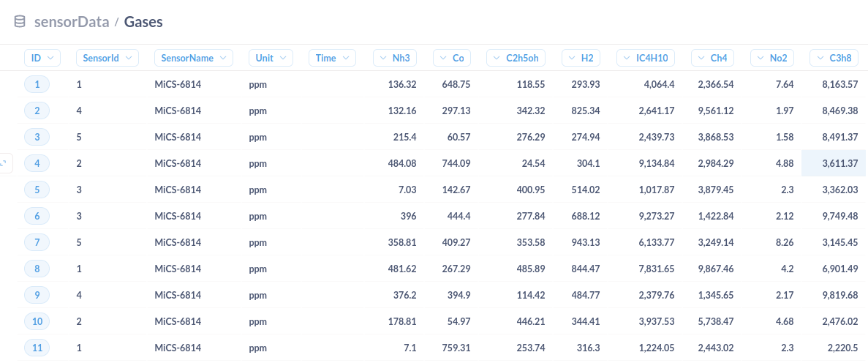Open the Co column header options
This screenshot has width=868, height=363.
[452, 58]
